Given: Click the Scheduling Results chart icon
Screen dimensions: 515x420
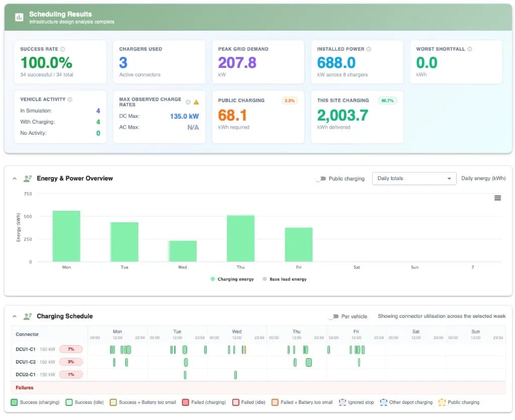Looking at the screenshot, I should pos(19,17).
